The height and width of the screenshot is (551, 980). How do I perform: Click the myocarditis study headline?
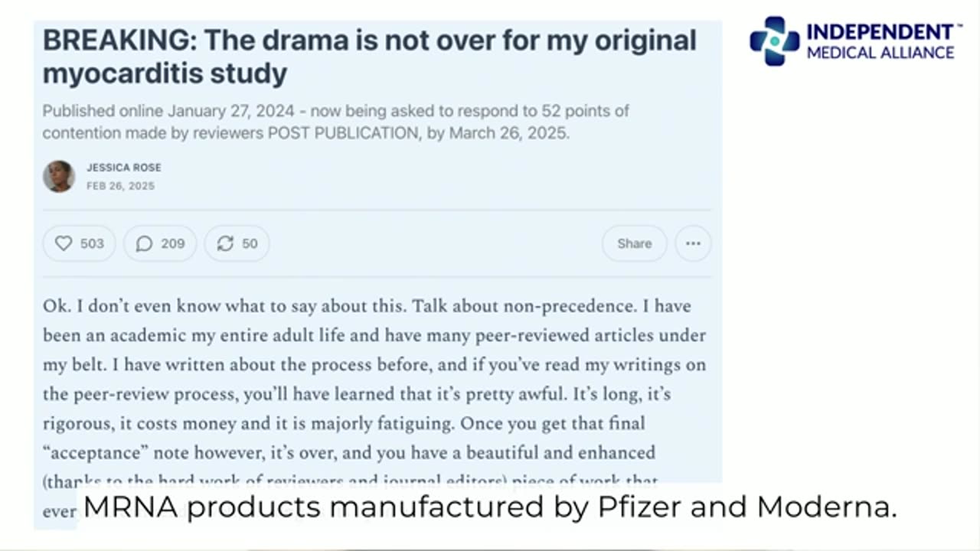pos(369,57)
